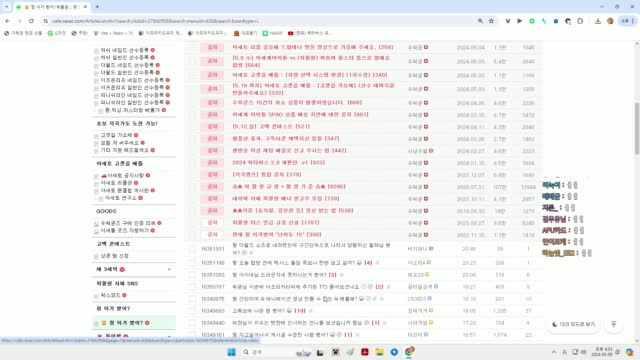Open the blue circular taskbar app
The image size is (640, 360).
(394, 352)
